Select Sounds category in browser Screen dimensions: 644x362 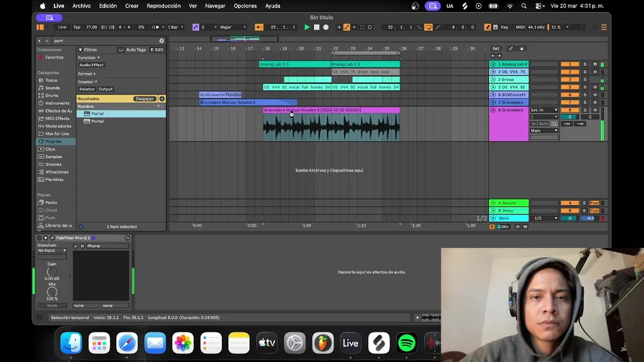pos(52,88)
